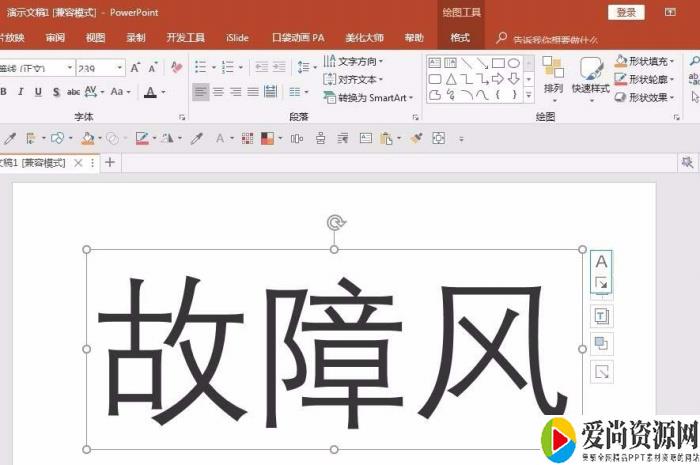Set Justify paragraph alignment
This screenshot has width=700, height=465.
(x=253, y=92)
